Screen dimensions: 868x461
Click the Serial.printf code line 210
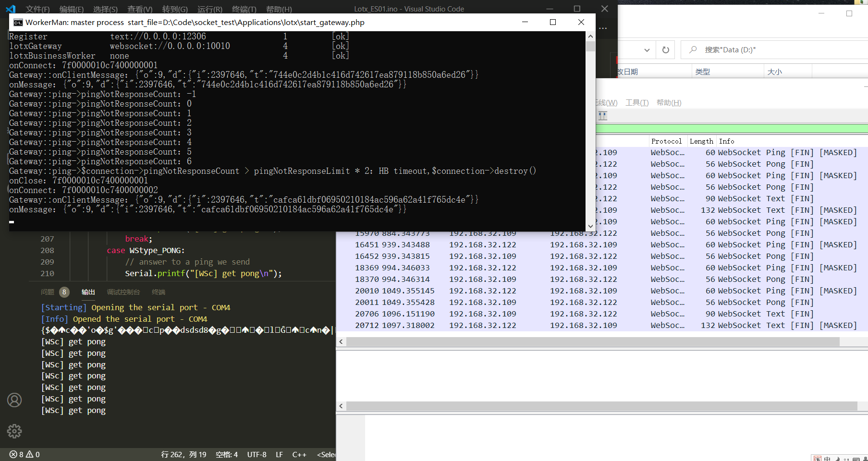coord(203,274)
